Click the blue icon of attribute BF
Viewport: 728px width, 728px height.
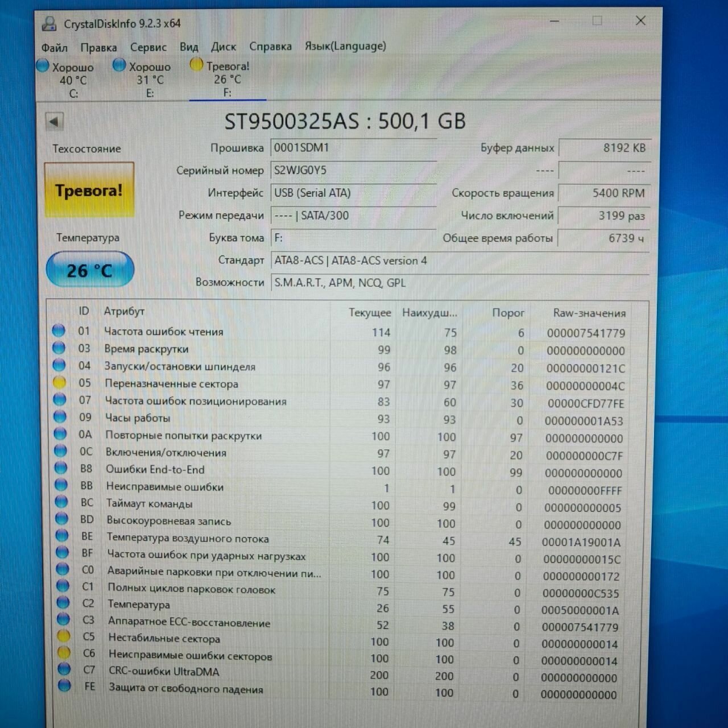pos(62,552)
